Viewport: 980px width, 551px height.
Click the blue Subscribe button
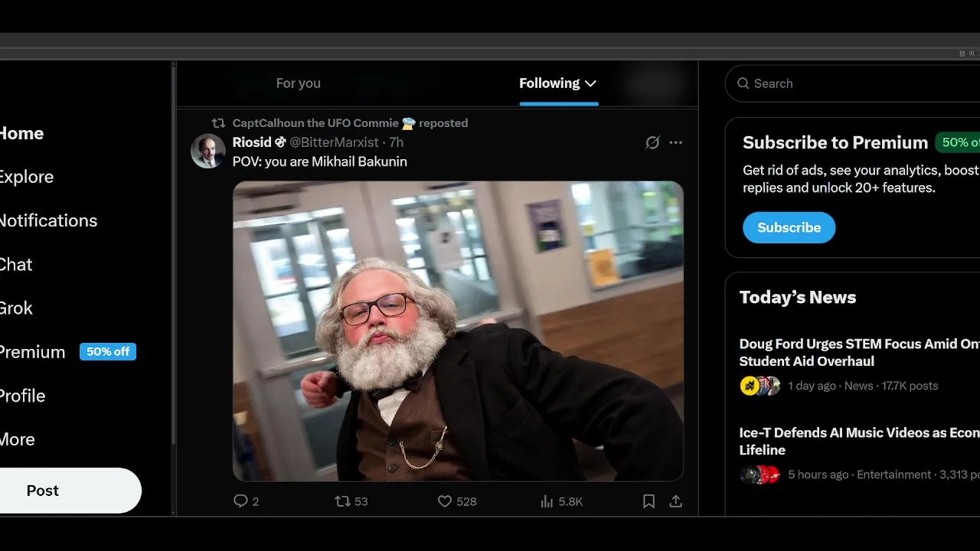[789, 227]
